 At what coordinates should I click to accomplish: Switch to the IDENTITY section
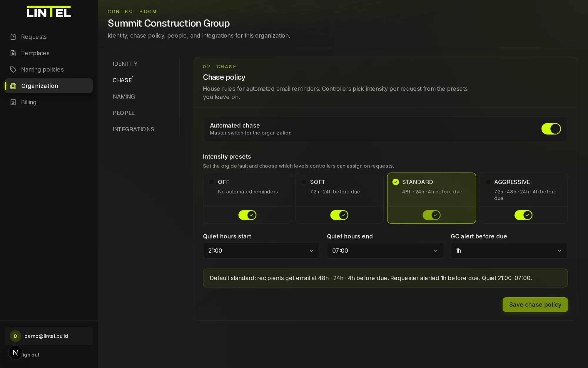tap(125, 64)
